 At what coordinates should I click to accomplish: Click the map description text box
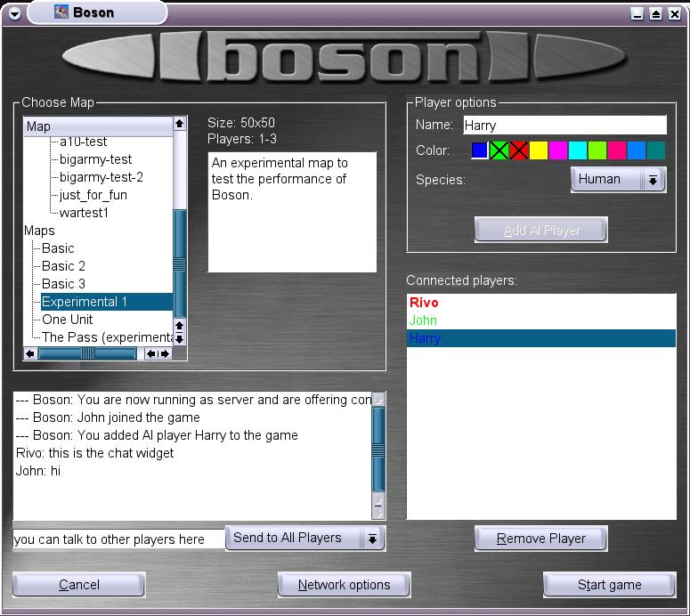(292, 213)
